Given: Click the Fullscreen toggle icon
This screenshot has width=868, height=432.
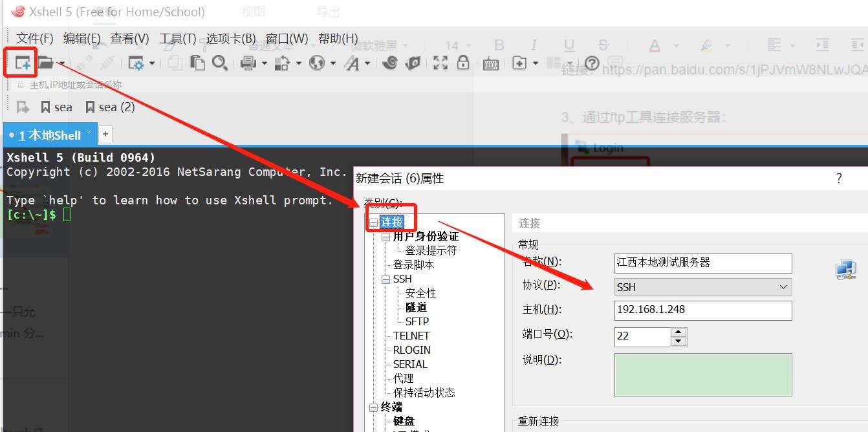Looking at the screenshot, I should 440,63.
